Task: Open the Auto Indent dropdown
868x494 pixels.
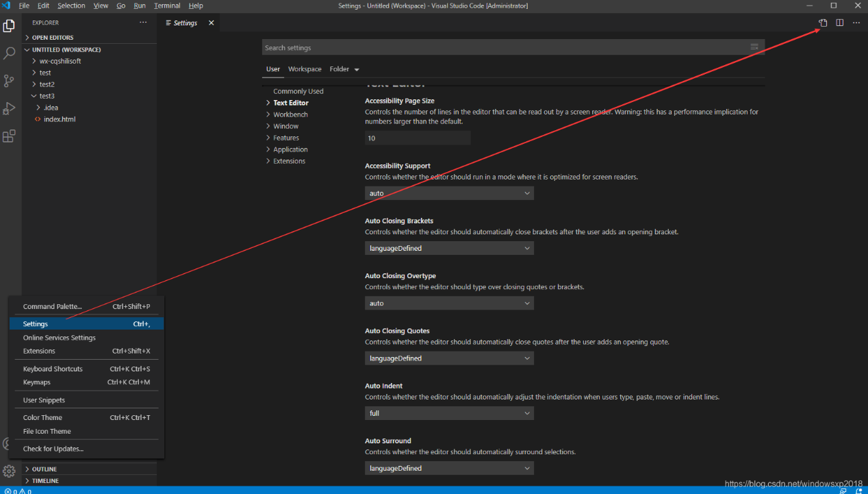Action: coord(449,413)
